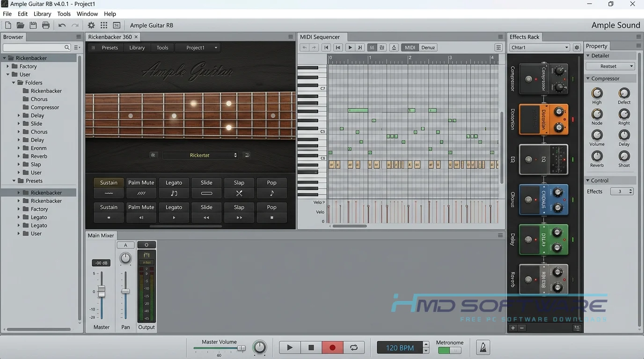644x359 pixels.
Task: Open settings via the main toolbar gear icon
Action: pyautogui.click(x=91, y=25)
